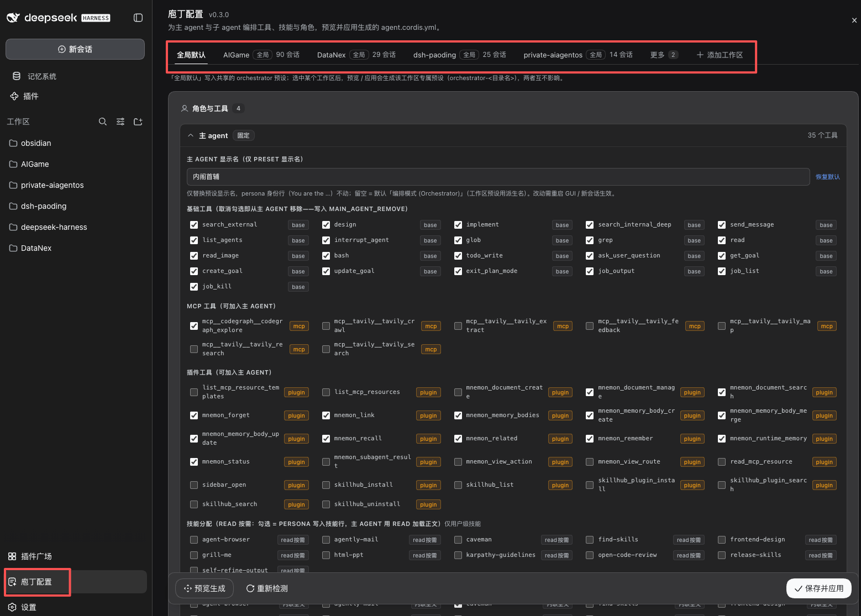Uncheck mcp__codegraph__codegraph_explore checkbox
The image size is (861, 616).
(x=194, y=326)
